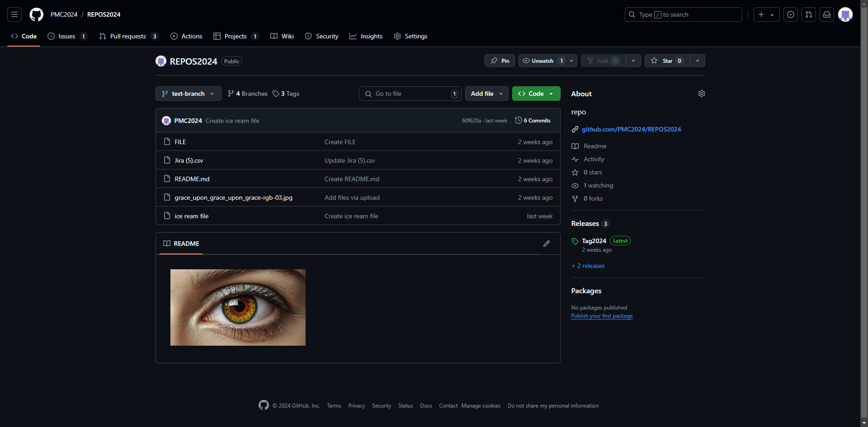868x427 pixels.
Task: Open the notifications inbox icon
Action: click(827, 14)
